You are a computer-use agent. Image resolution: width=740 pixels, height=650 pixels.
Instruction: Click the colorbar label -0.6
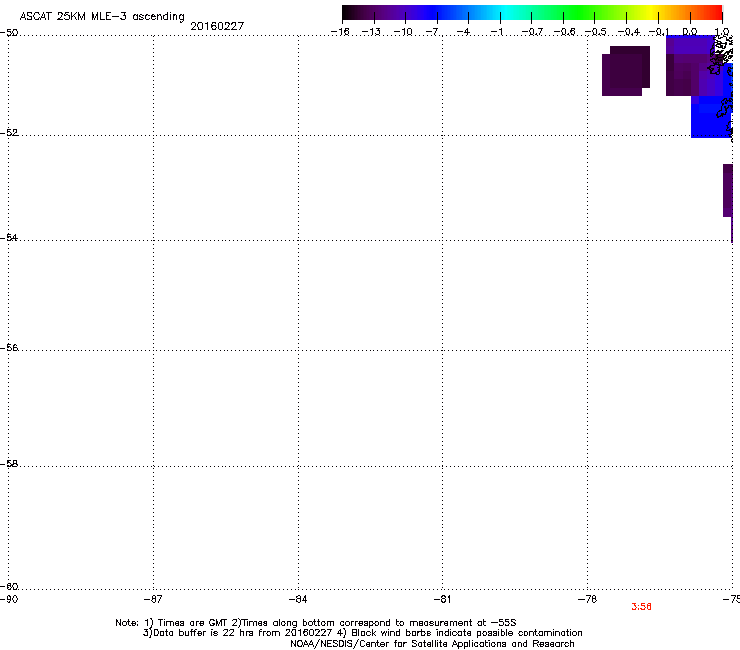click(564, 32)
